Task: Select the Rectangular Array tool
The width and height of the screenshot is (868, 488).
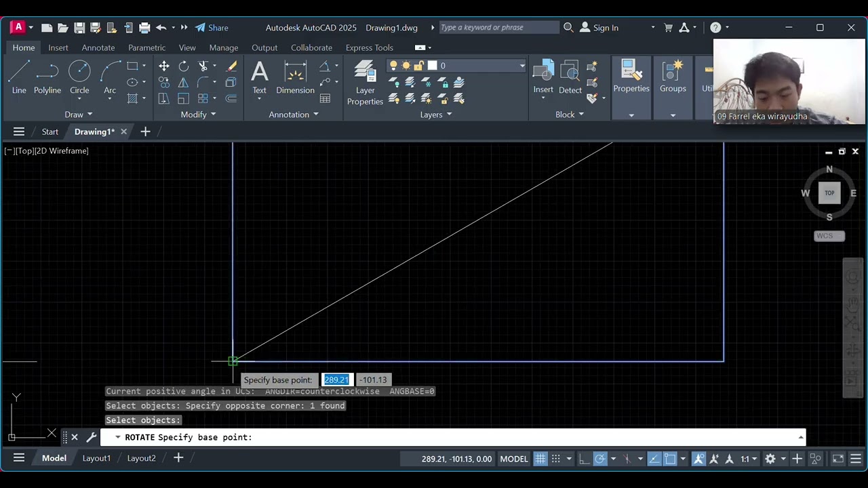Action: pyautogui.click(x=203, y=98)
